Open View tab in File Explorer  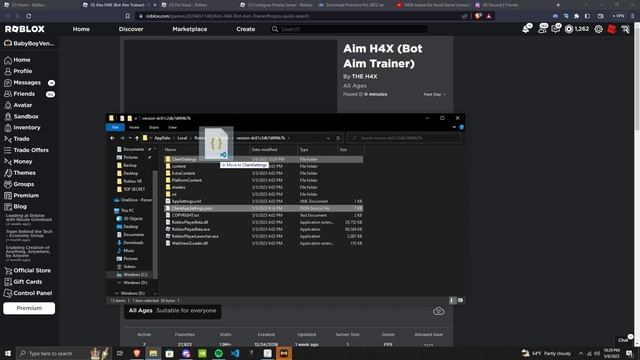point(172,127)
